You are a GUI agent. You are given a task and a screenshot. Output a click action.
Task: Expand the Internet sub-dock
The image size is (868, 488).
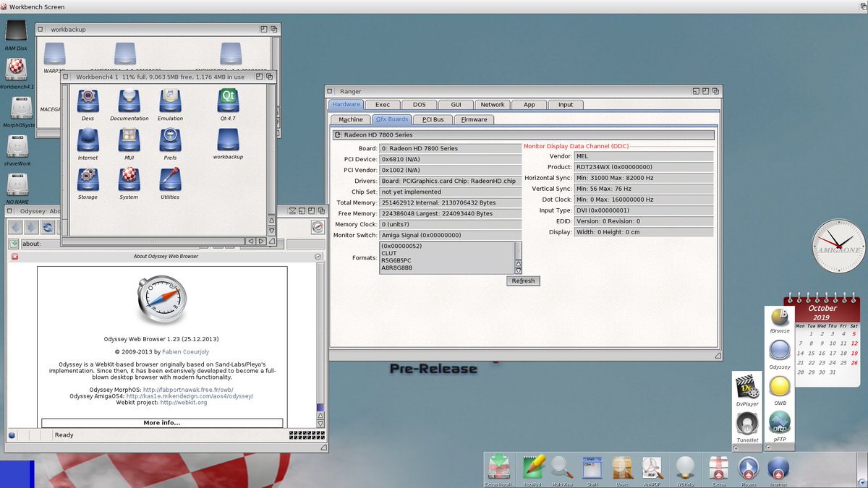tap(778, 470)
